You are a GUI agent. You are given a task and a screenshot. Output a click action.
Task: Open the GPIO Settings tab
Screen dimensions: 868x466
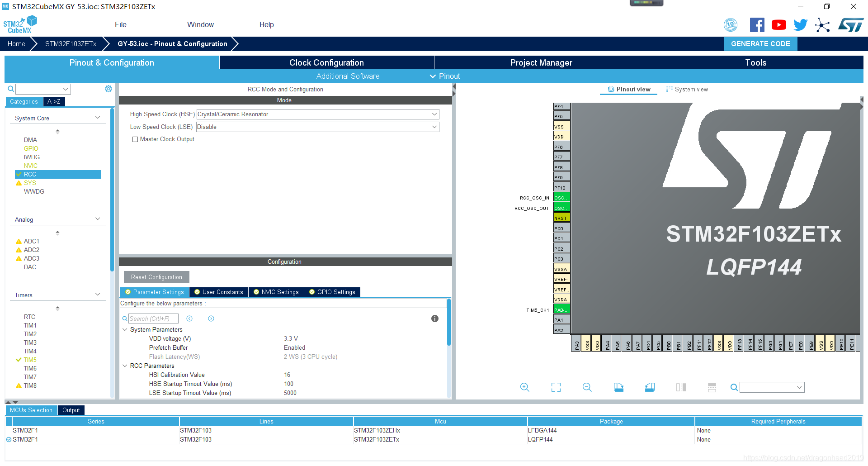(x=332, y=292)
